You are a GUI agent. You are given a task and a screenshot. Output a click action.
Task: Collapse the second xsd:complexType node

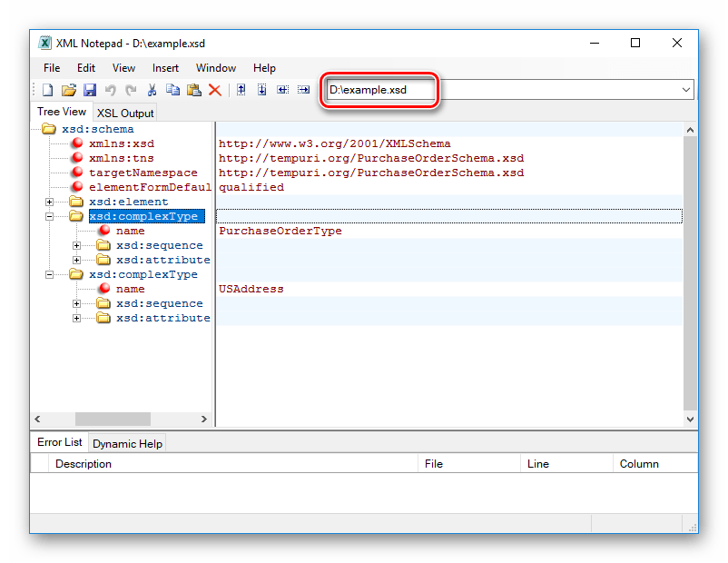pos(49,274)
